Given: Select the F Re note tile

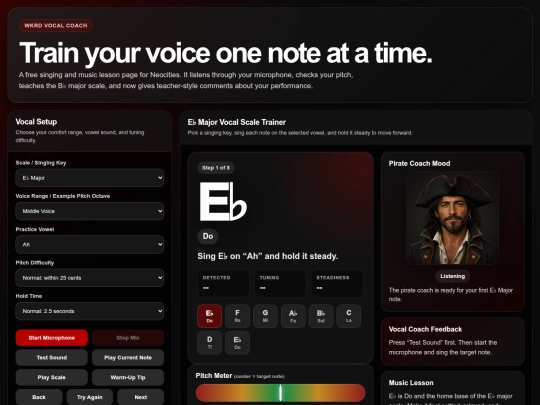Looking at the screenshot, I should (237, 316).
